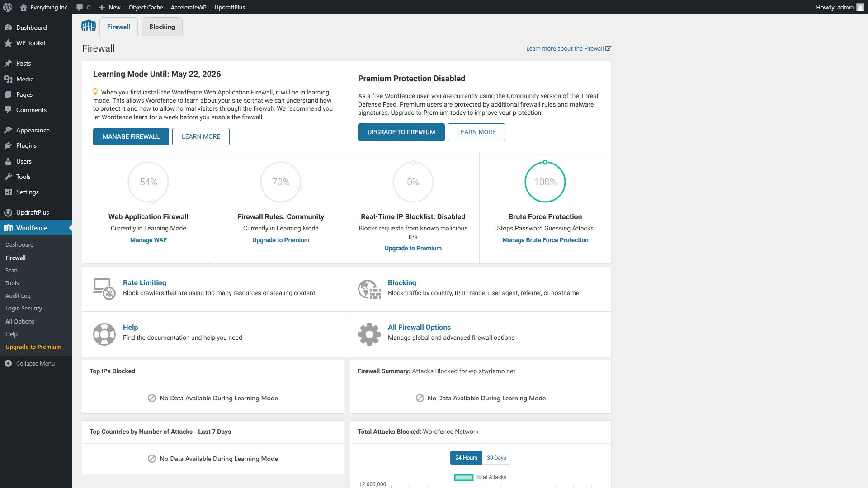Click the plus New icon in admin bar
This screenshot has width=868, height=488.
[x=102, y=7]
